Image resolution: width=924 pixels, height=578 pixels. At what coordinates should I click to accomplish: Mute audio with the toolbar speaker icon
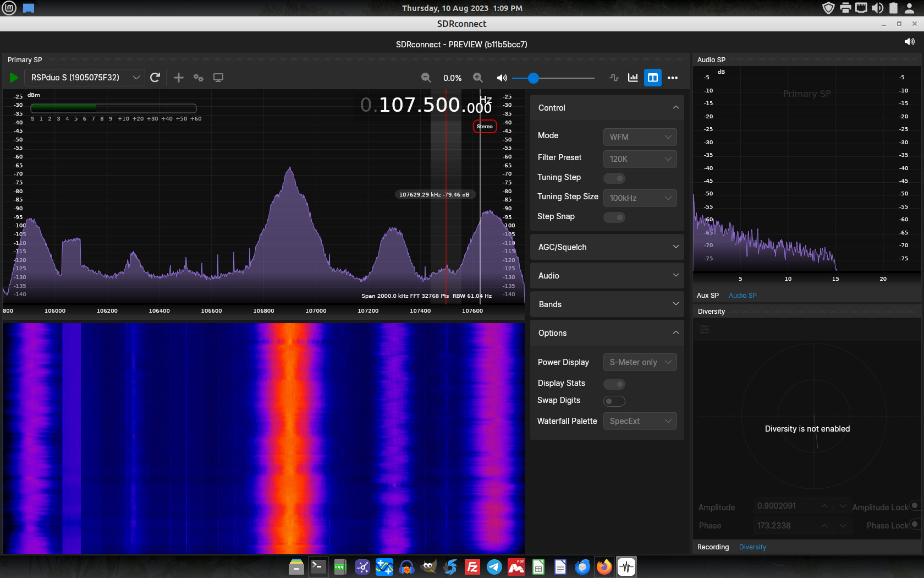502,78
